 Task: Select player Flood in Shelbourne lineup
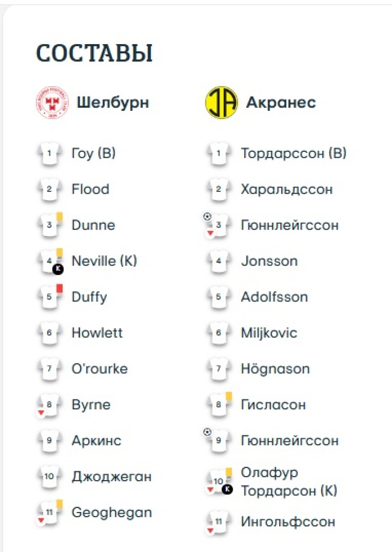point(90,189)
